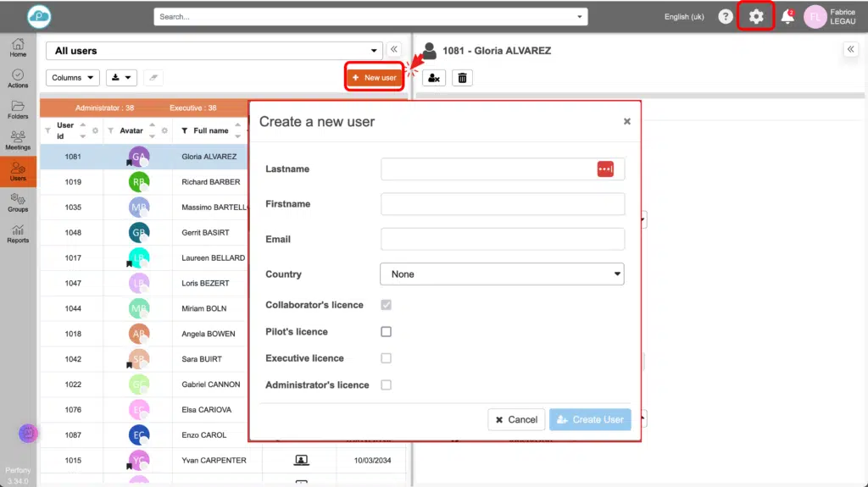Open the notifications bell

pos(787,17)
